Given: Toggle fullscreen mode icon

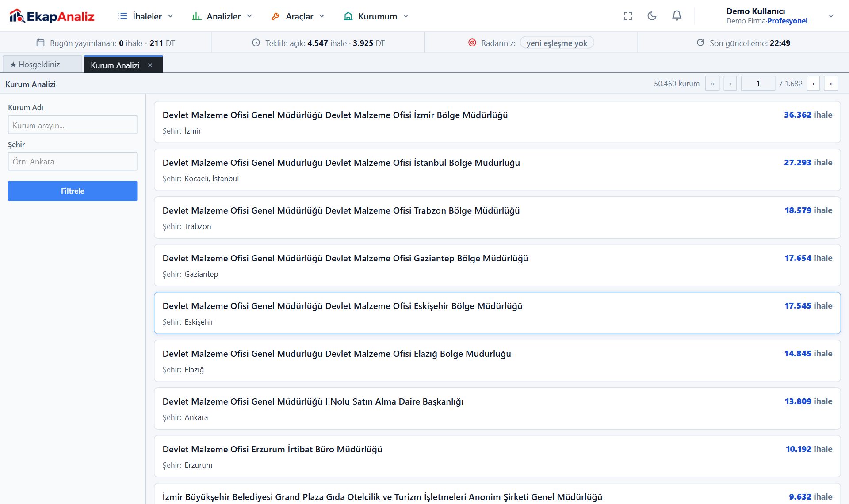Looking at the screenshot, I should click(628, 16).
